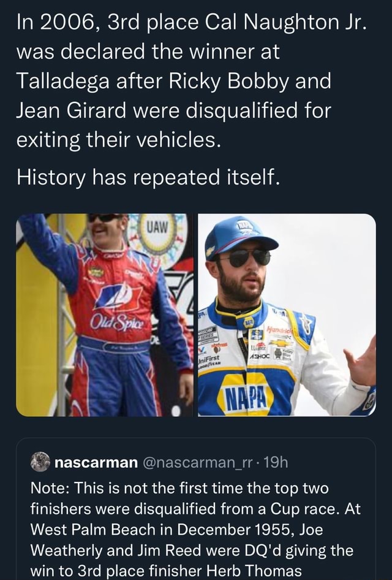Click the UAW sign in left photo

(x=156, y=235)
